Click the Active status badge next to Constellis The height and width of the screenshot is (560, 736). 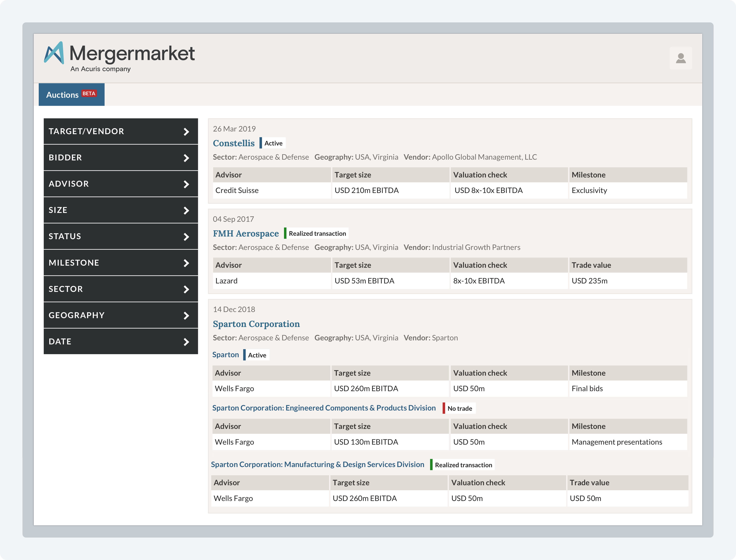pos(273,143)
